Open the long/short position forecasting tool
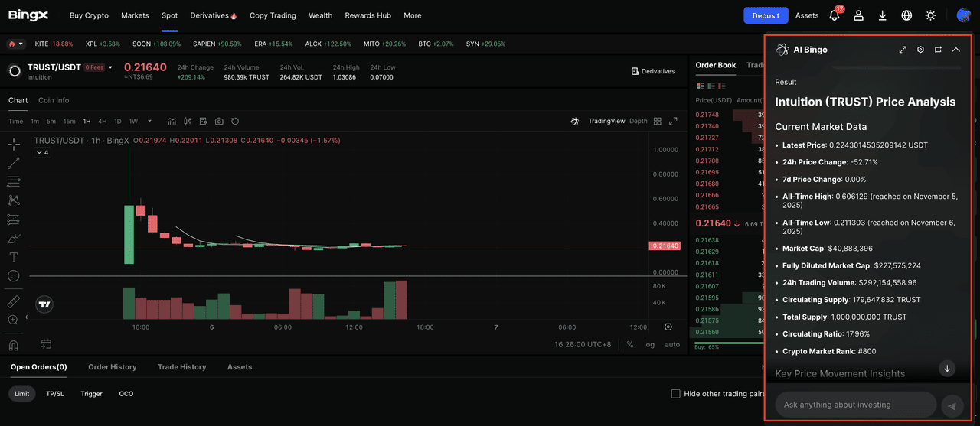The height and width of the screenshot is (426, 980). pos(14,220)
